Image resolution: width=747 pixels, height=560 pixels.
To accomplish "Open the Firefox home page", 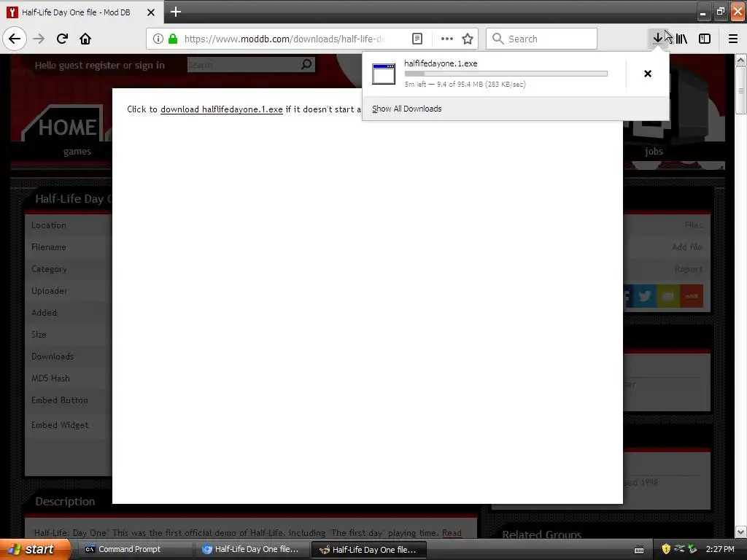I will click(85, 39).
